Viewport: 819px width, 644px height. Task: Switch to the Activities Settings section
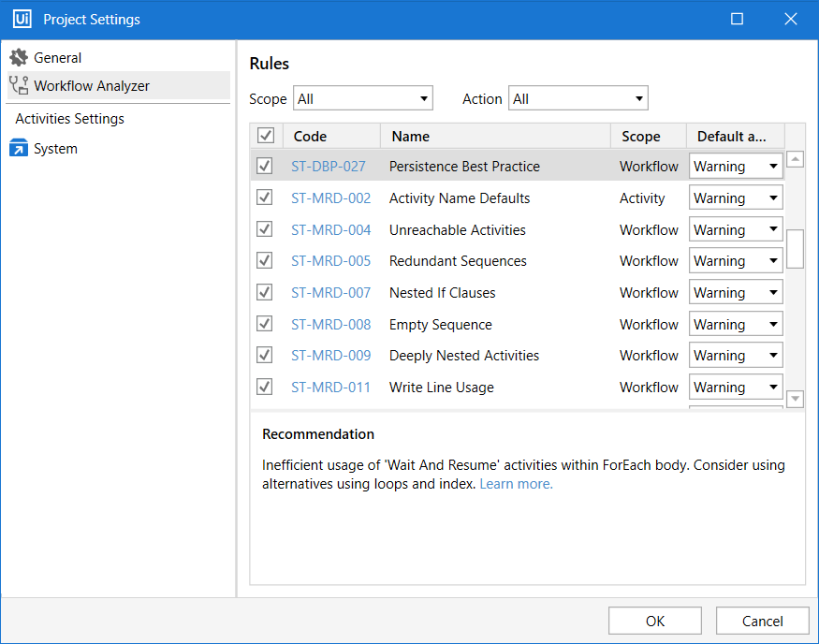point(68,119)
